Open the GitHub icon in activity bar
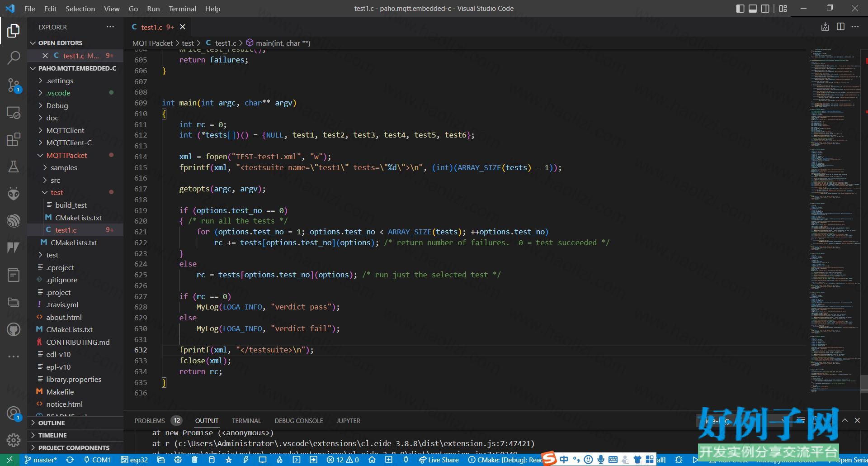Viewport: 868px width, 466px height. click(x=14, y=329)
